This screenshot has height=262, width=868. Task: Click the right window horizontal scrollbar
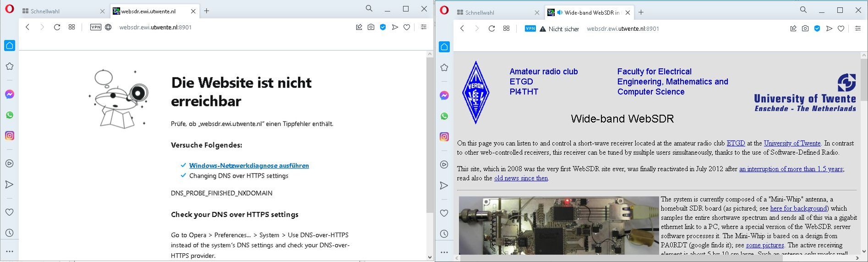tap(657, 258)
